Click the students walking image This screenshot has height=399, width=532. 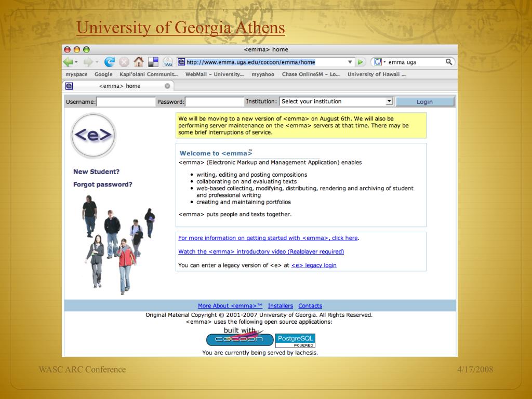pyautogui.click(x=118, y=244)
